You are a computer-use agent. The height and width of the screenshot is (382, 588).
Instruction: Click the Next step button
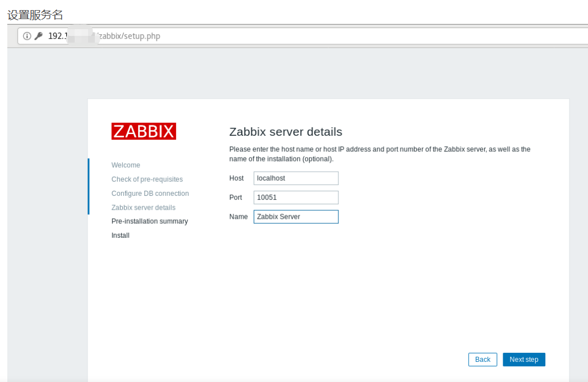point(524,360)
